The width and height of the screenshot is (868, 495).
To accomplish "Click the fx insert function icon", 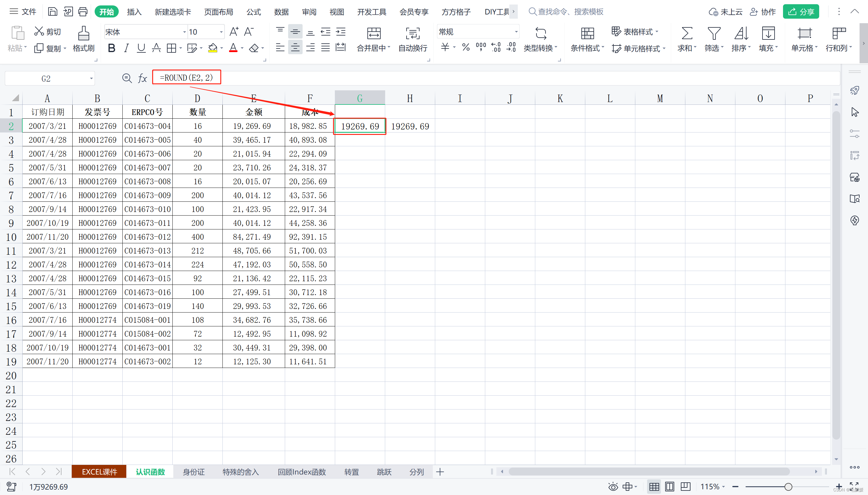I will pyautogui.click(x=143, y=78).
